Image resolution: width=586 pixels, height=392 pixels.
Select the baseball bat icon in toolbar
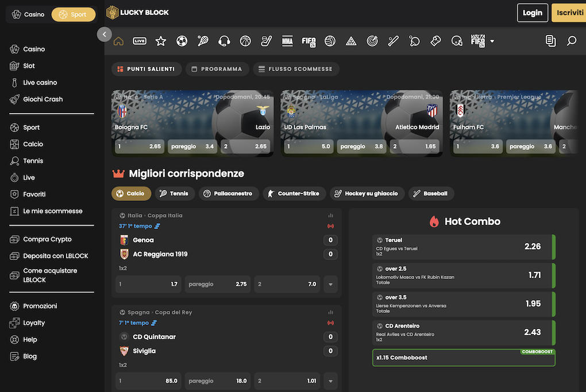[x=393, y=41]
